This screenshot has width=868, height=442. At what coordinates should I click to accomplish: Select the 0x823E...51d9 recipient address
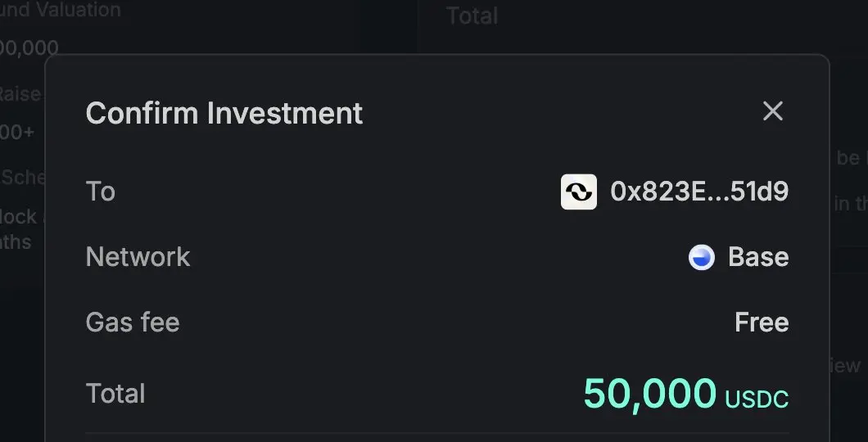[699, 192]
